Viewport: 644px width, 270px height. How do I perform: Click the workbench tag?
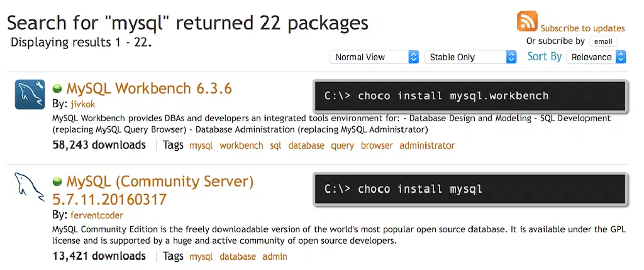click(241, 146)
